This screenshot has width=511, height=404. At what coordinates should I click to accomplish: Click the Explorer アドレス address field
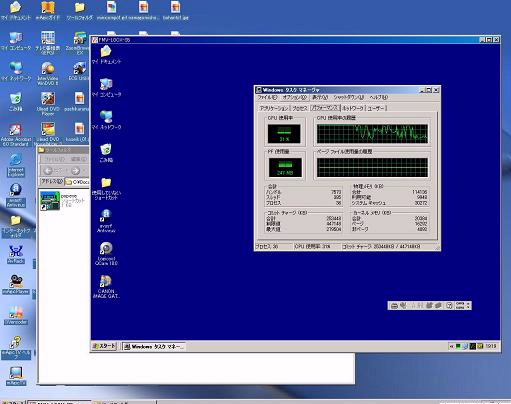click(x=77, y=182)
